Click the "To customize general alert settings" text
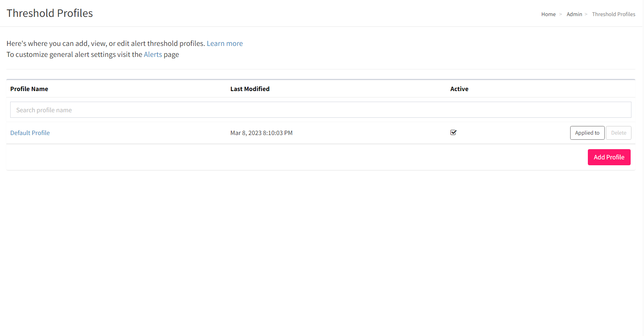 pos(74,55)
